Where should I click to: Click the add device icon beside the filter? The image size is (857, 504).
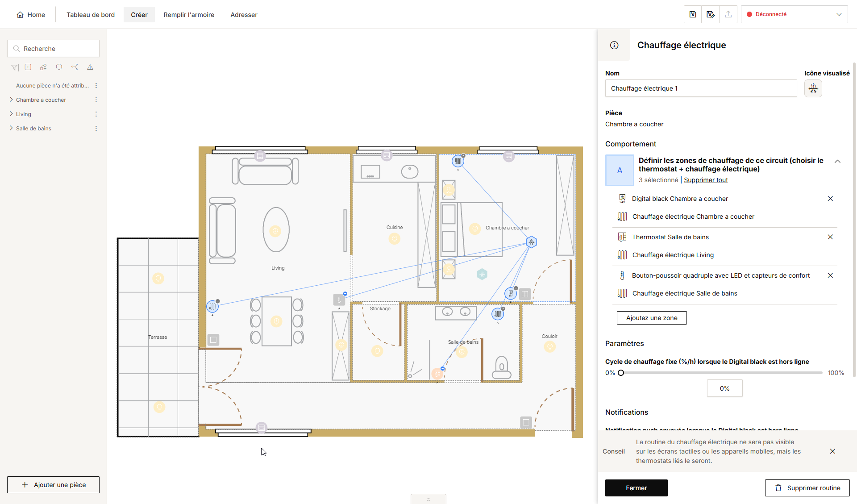pyautogui.click(x=28, y=67)
